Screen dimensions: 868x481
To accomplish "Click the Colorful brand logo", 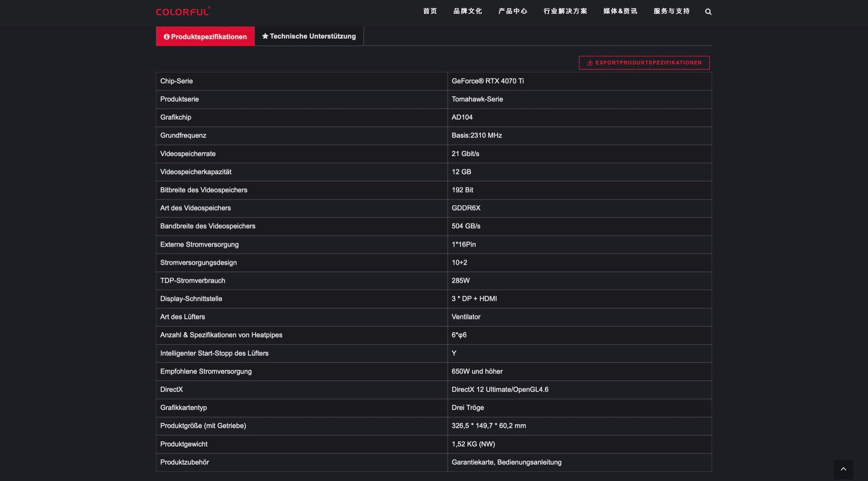I will 183,12.
